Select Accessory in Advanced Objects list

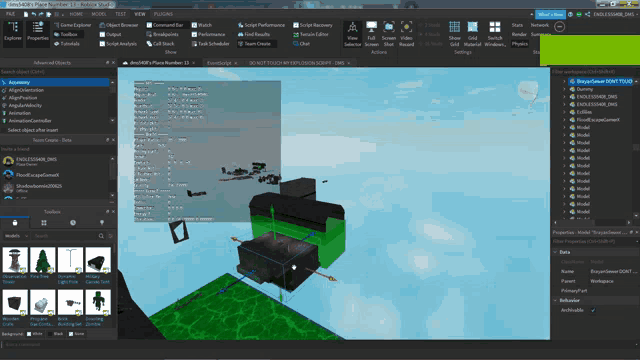[x=55, y=82]
